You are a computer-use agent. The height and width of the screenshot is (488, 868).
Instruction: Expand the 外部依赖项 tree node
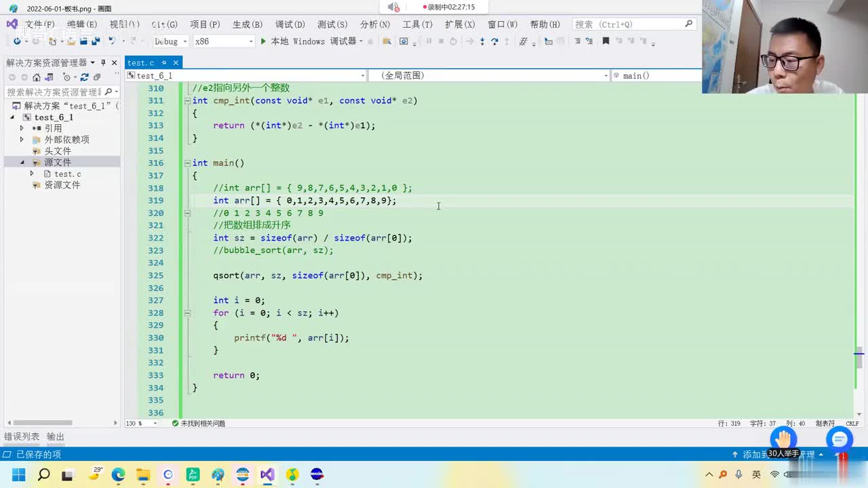point(22,140)
